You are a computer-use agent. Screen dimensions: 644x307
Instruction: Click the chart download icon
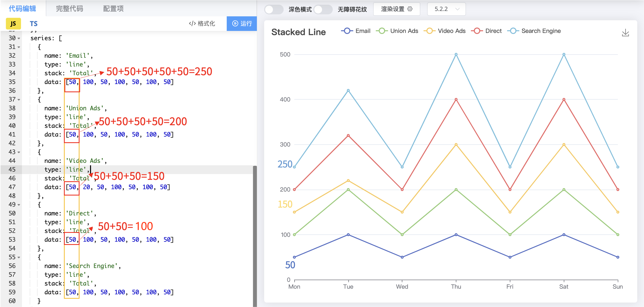click(x=626, y=32)
